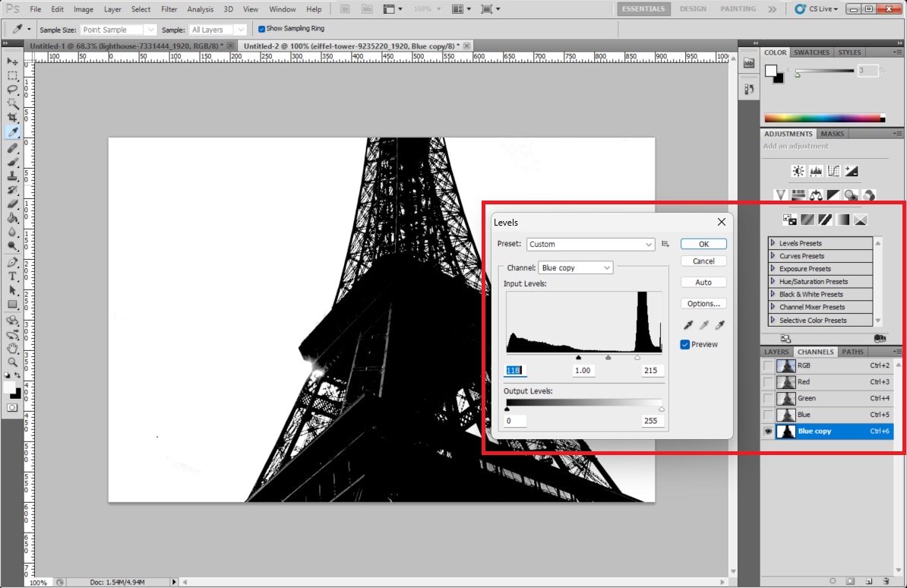Pick the gray point eyedropper in Levels
907x588 pixels.
point(704,325)
